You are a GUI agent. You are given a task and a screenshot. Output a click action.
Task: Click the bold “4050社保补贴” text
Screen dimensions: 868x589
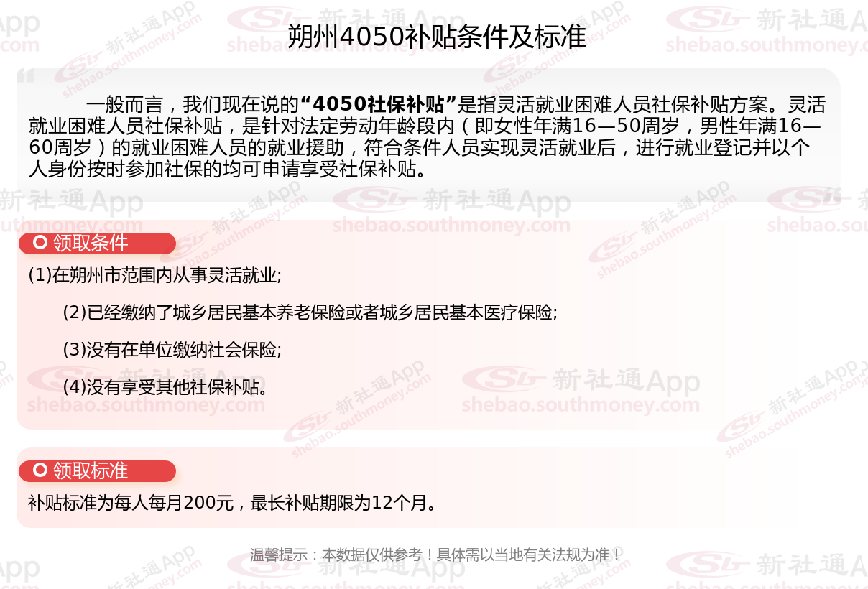tap(379, 105)
